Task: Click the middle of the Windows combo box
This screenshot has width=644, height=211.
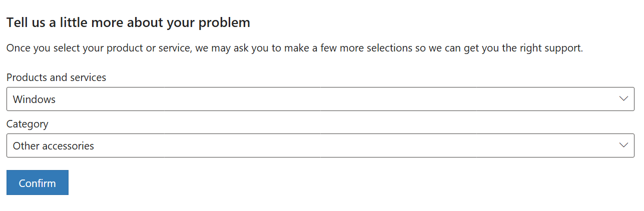Action: tap(320, 99)
